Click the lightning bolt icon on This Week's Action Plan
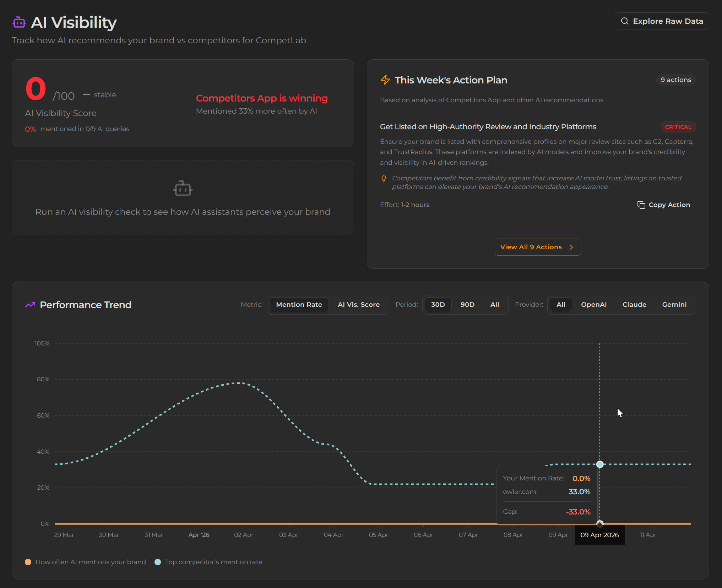 click(x=385, y=80)
